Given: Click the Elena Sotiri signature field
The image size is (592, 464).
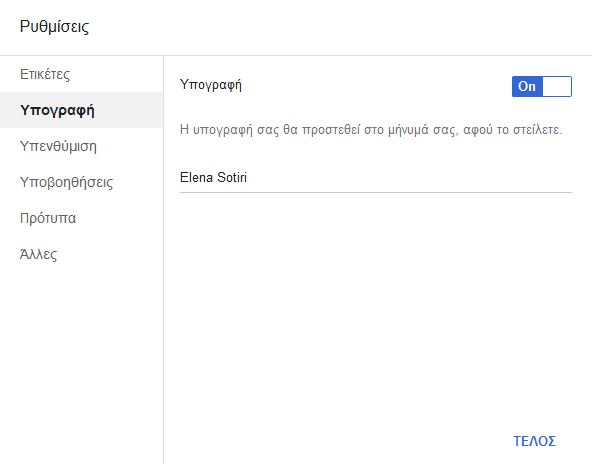Looking at the screenshot, I should 376,177.
